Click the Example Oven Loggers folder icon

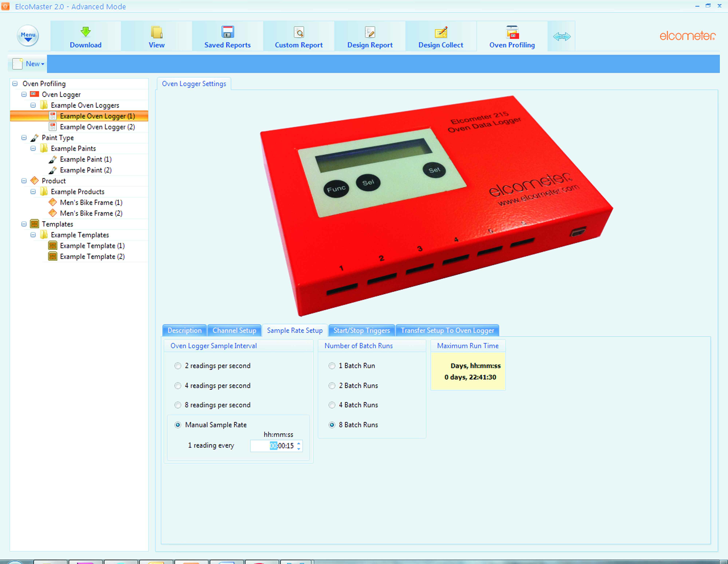[x=44, y=105]
